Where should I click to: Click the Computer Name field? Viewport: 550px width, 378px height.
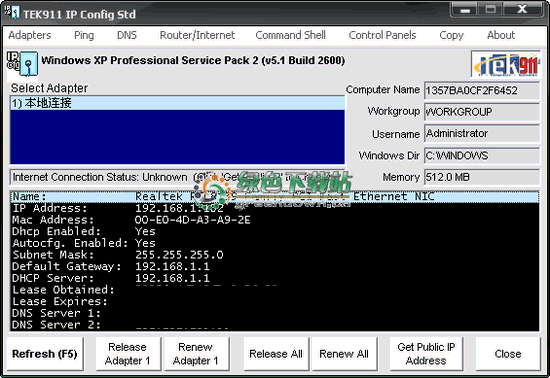coord(482,90)
